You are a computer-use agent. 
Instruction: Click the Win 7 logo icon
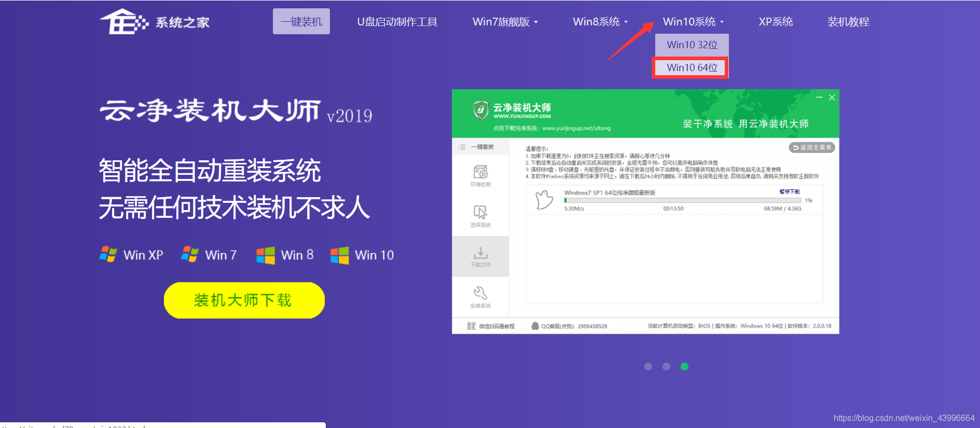[x=190, y=254]
